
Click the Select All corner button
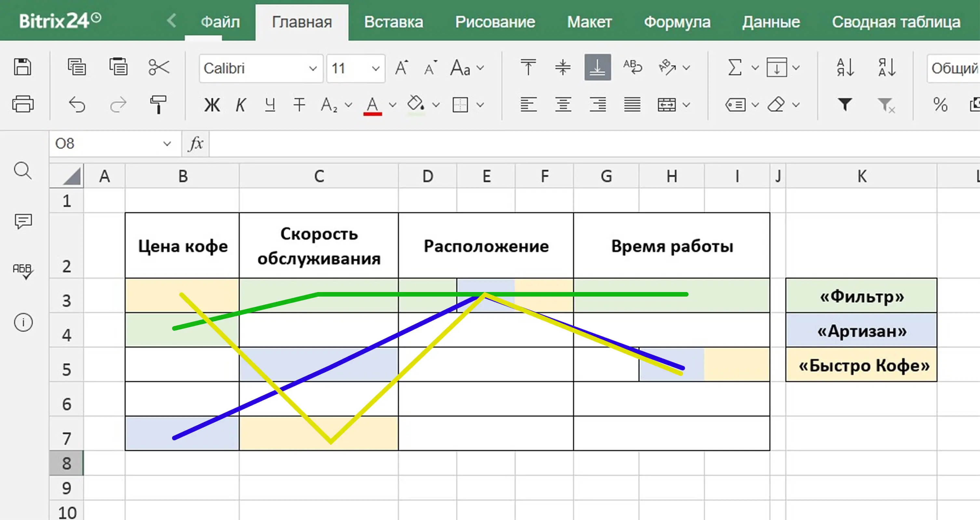click(67, 176)
